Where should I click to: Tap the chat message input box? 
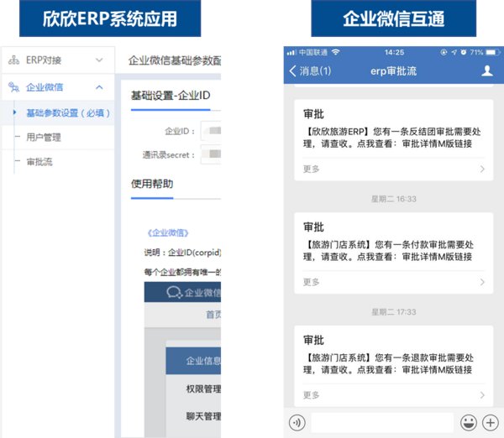pos(382,423)
